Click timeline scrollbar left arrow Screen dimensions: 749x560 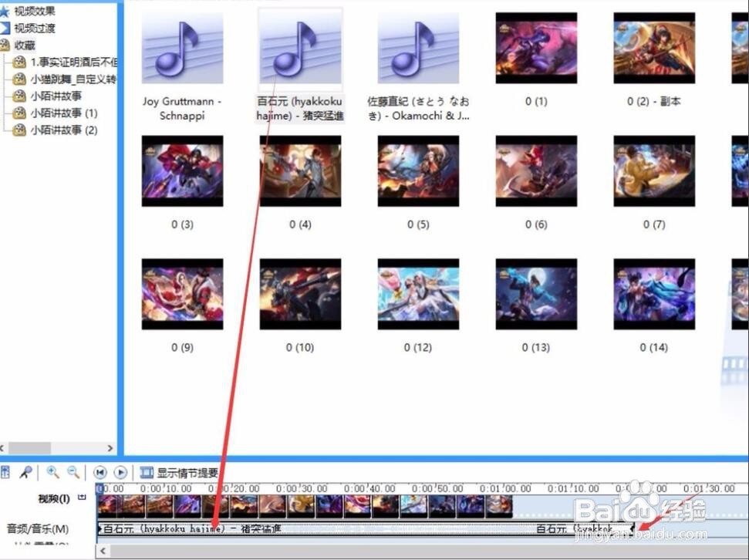(103, 551)
